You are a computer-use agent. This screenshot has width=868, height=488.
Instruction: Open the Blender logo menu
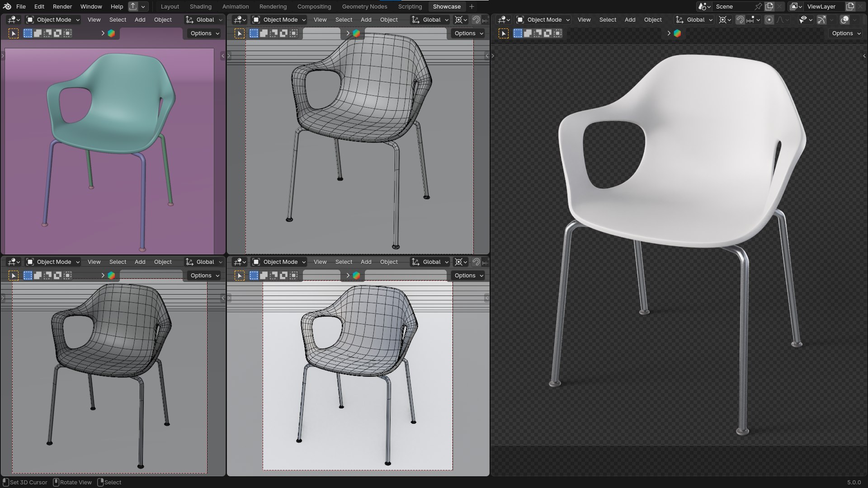tap(7, 6)
